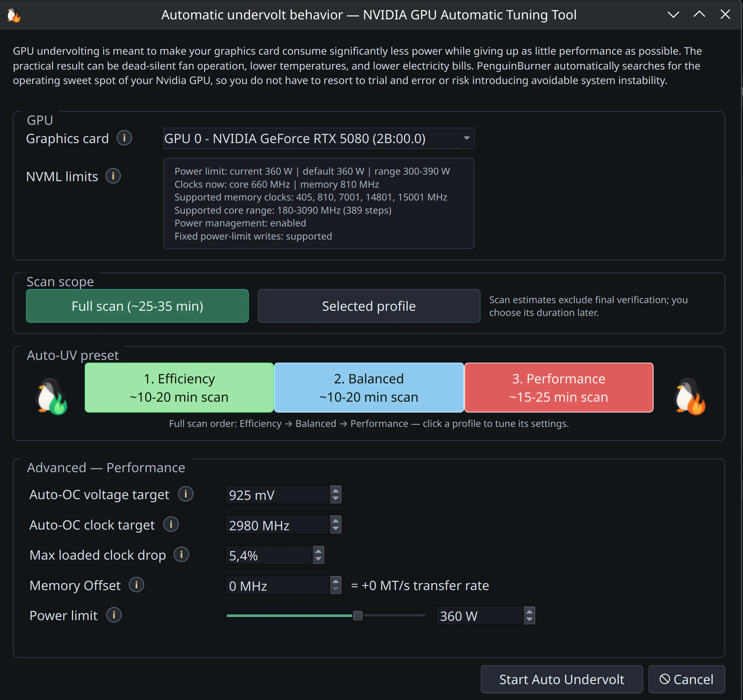Click the Power limit info icon
This screenshot has width=743, height=700.
(113, 615)
